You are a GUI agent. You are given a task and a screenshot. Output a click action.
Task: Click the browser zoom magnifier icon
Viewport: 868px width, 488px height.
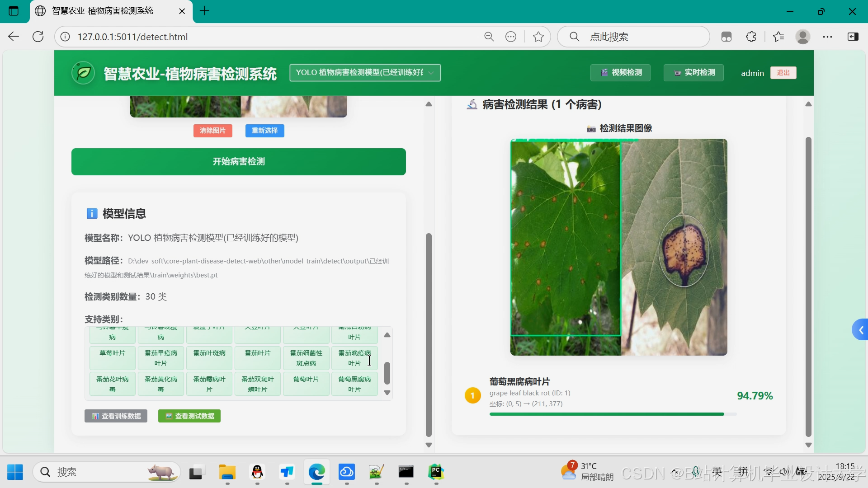click(489, 37)
